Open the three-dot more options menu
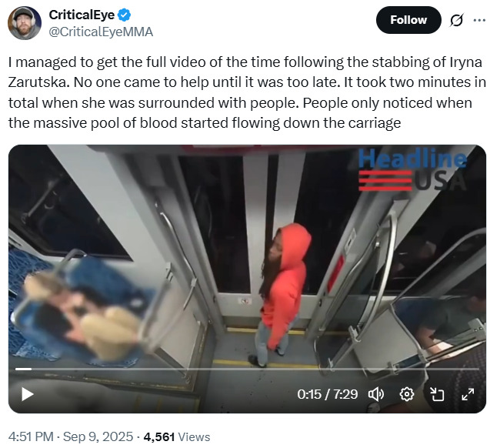 pyautogui.click(x=479, y=20)
